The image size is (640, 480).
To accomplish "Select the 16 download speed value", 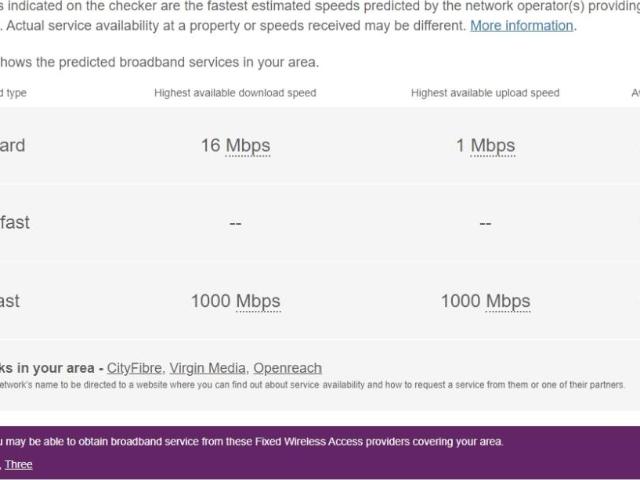I will tap(210, 146).
